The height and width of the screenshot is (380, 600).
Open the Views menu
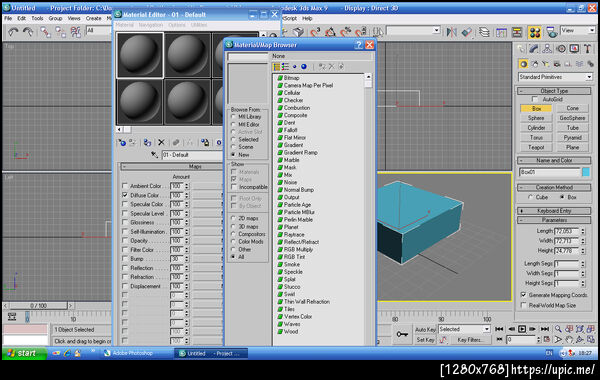74,18
